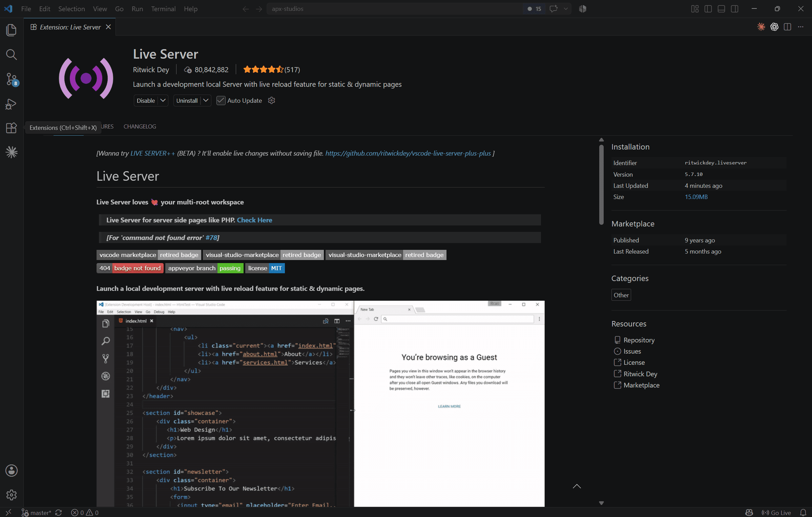Viewport: 812px width, 517px height.
Task: Open the LIVE SERVER++ link
Action: pyautogui.click(x=153, y=153)
